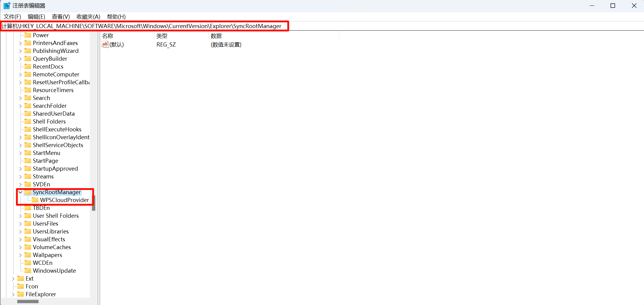Click the QueryBuilder folder icon

(28, 59)
